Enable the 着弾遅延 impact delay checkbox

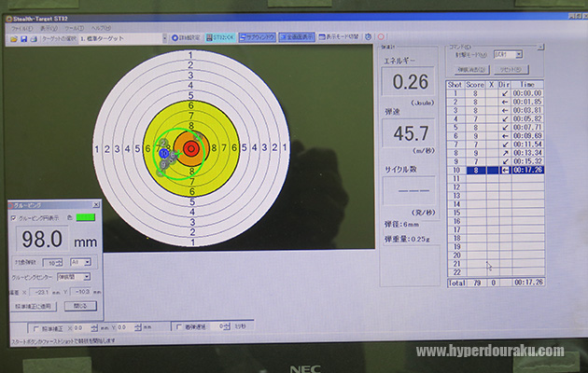pos(179,328)
